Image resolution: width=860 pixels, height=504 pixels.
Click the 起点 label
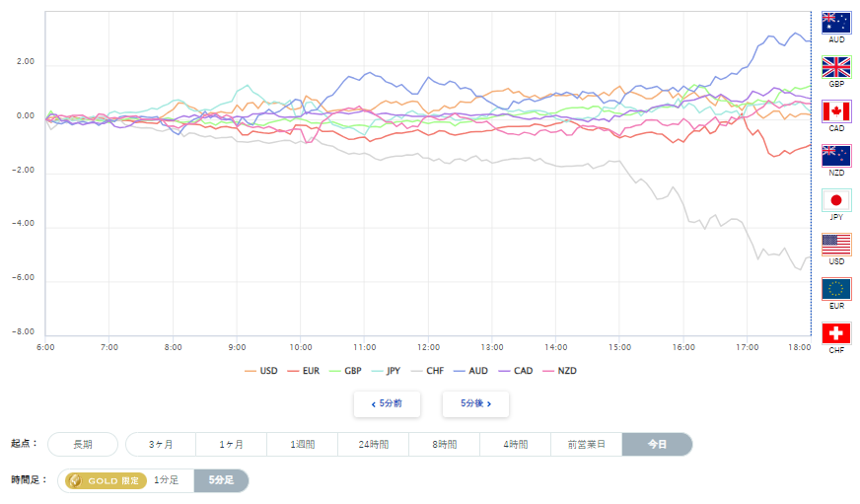[x=24, y=443]
